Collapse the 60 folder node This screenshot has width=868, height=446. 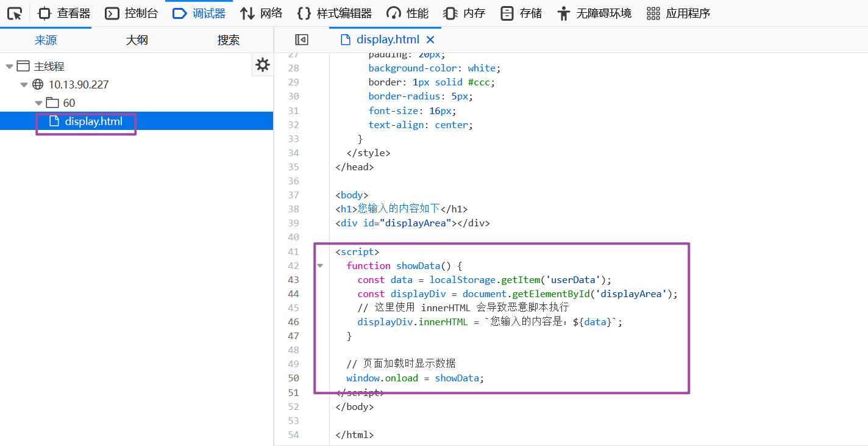(x=38, y=103)
